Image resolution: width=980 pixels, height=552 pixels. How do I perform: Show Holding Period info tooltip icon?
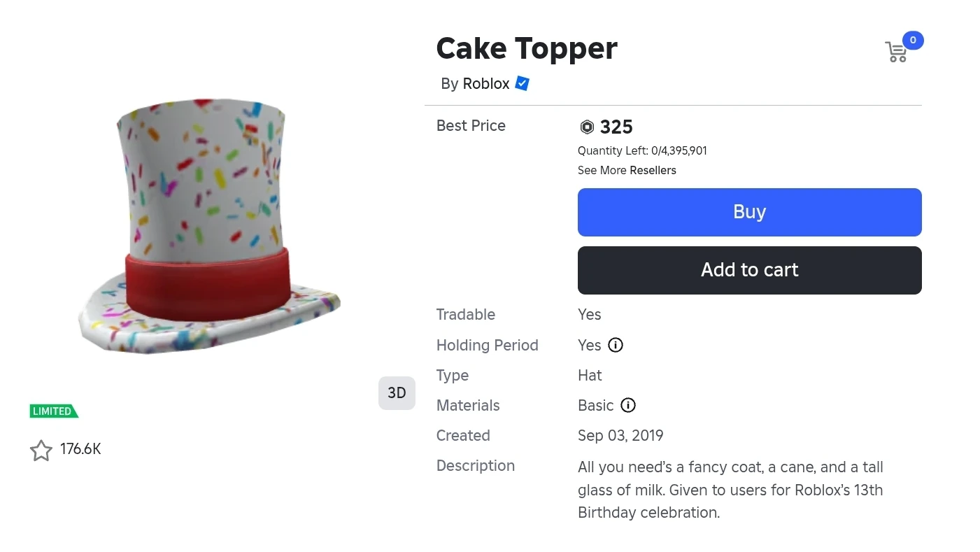pos(616,345)
